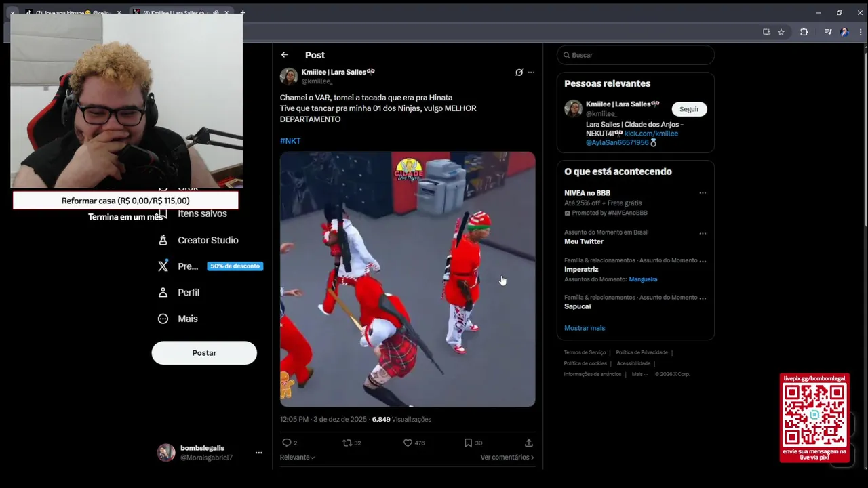Screen dimensions: 868x488
Task: Open Política de Privacidade footer link
Action: click(x=642, y=352)
